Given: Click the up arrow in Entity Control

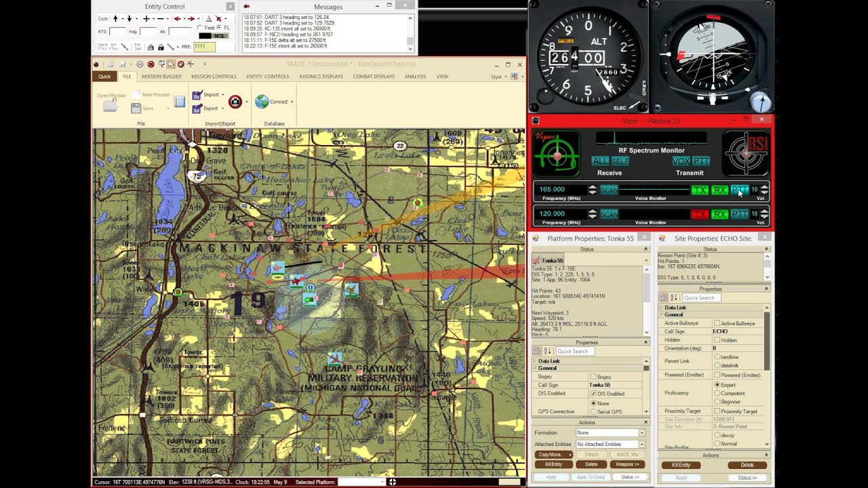Looking at the screenshot, I should [115, 19].
